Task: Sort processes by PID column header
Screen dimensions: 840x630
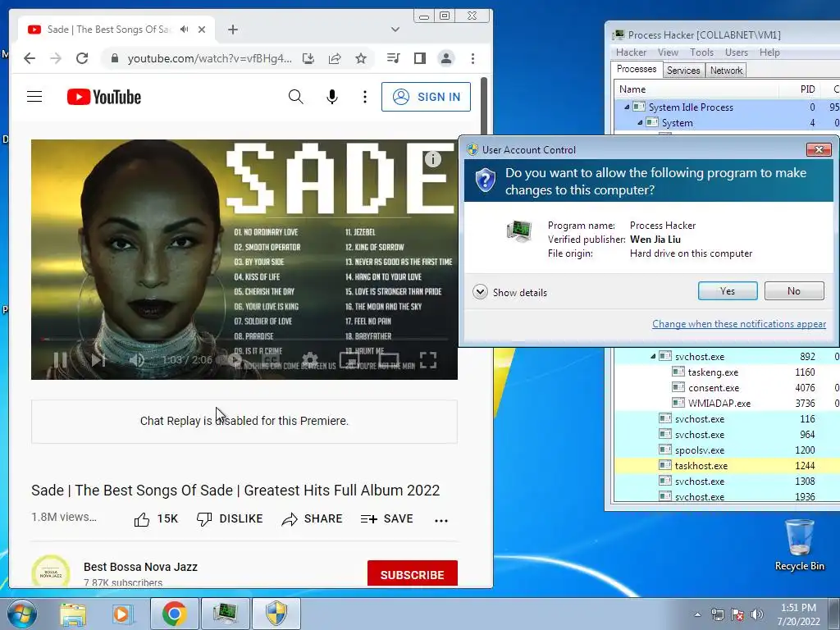Action: (x=801, y=89)
